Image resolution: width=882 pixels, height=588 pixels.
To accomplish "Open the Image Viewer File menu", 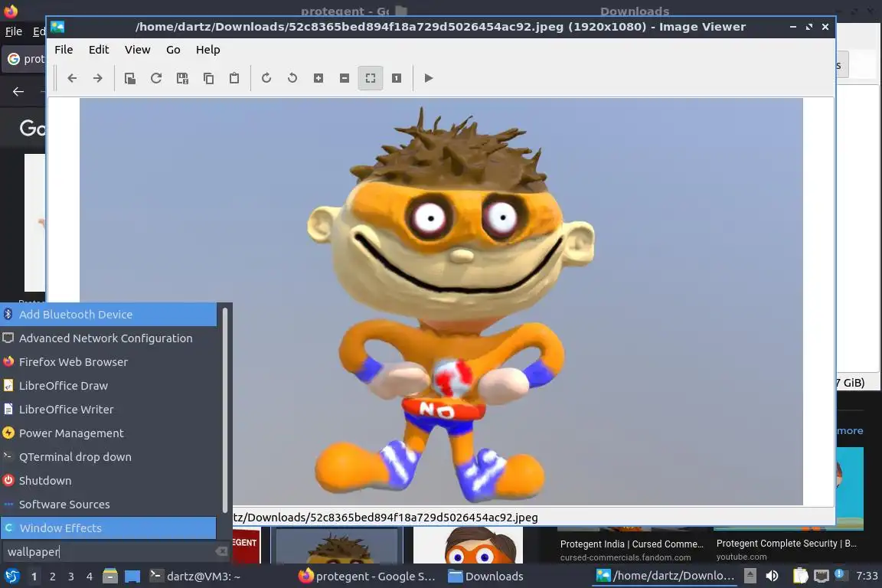I will 64,50.
